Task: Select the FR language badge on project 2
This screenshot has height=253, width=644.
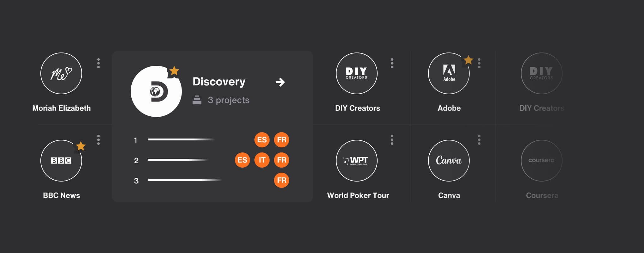Action: tap(282, 160)
